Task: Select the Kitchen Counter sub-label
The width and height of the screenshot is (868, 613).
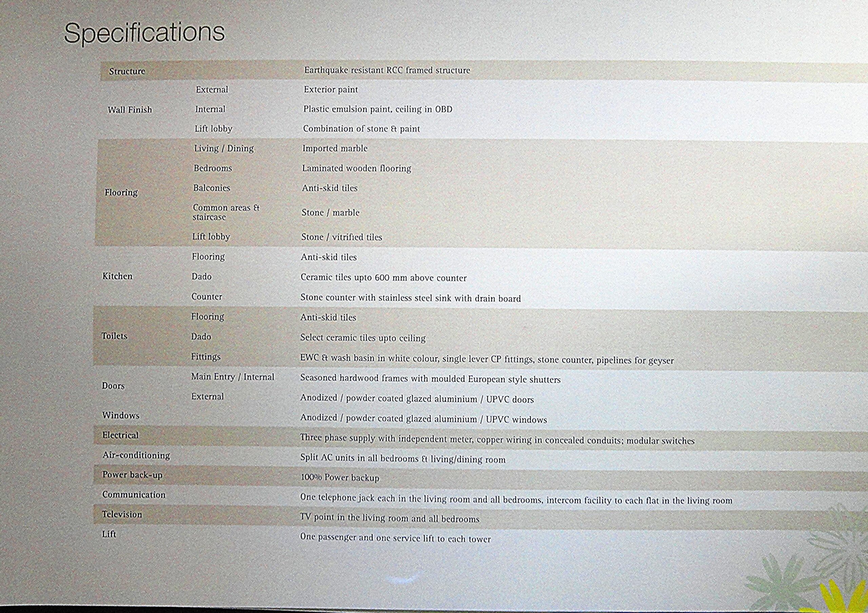Action: (206, 297)
